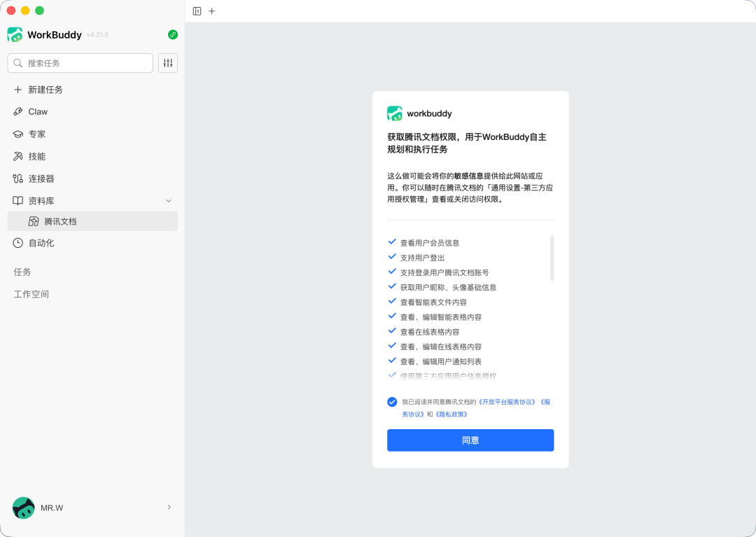756x537 pixels.
Task: Click the 专家 graduation cap icon
Action: 17,134
